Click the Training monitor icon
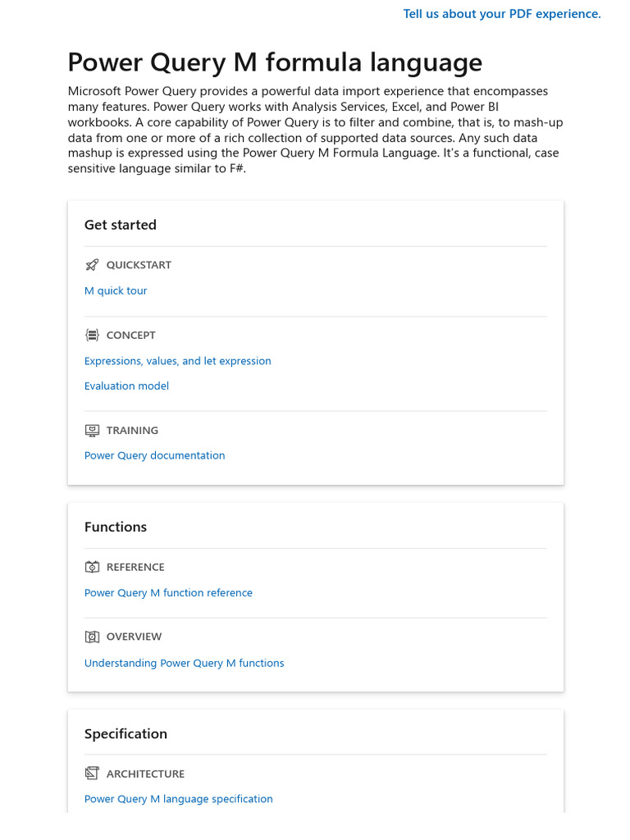The image size is (630, 840). click(92, 430)
